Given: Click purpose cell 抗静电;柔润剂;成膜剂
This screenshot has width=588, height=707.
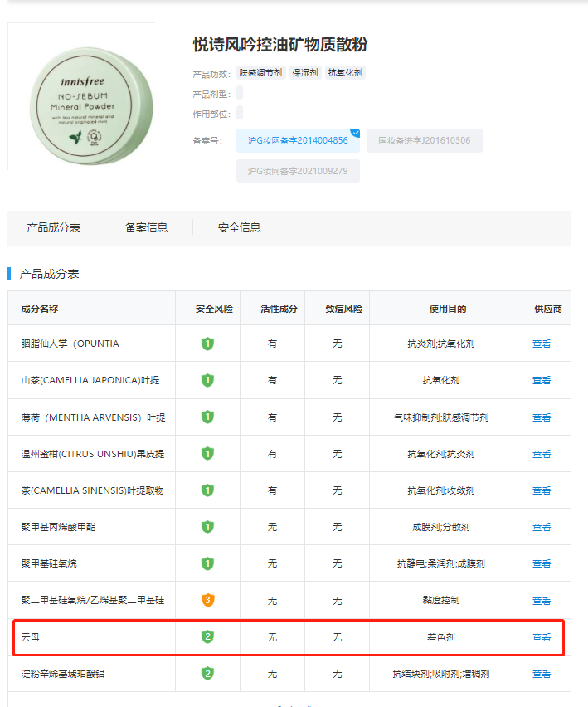Looking at the screenshot, I should pyautogui.click(x=441, y=563).
